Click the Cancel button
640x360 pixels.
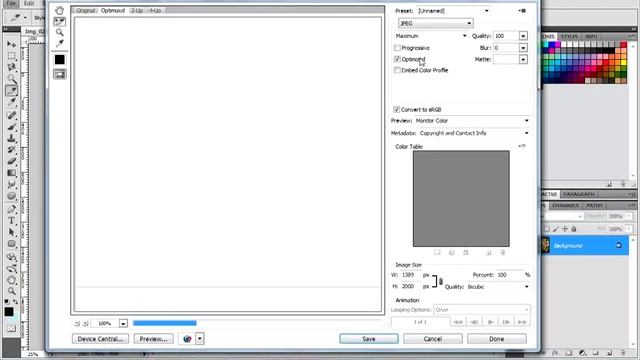(433, 339)
